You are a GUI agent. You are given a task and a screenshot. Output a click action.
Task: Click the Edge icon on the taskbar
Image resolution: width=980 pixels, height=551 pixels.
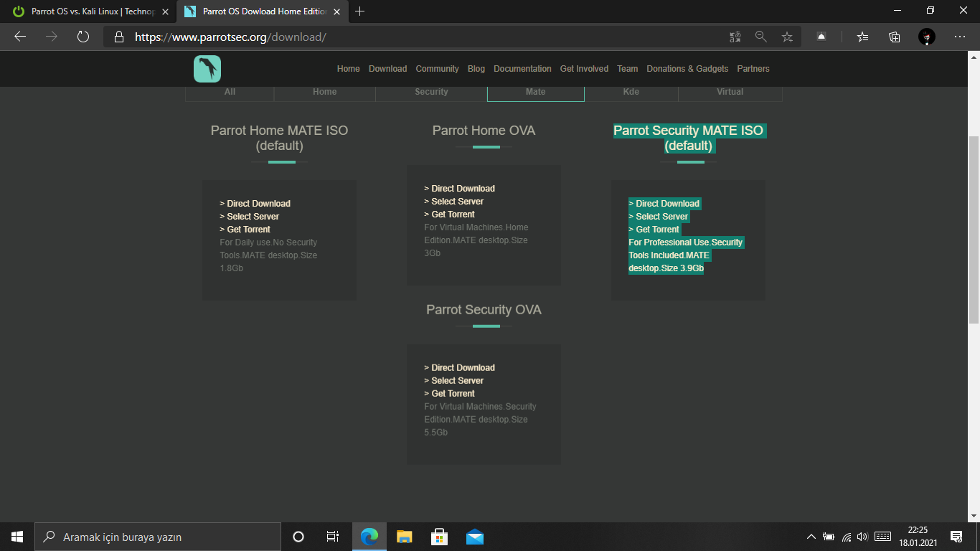(x=369, y=537)
